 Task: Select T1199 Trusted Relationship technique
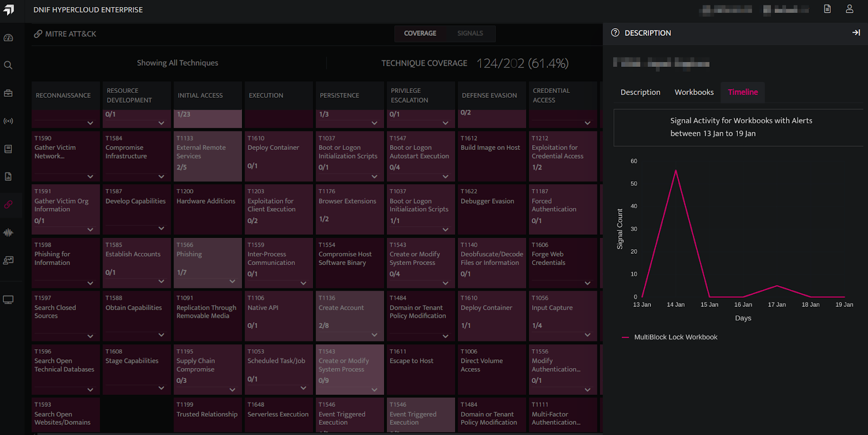pyautogui.click(x=207, y=415)
